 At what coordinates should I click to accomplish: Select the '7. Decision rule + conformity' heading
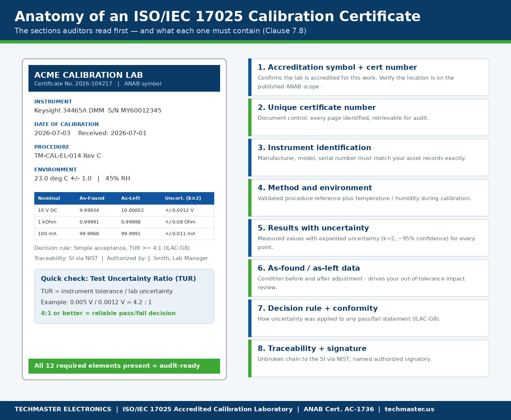pos(318,308)
